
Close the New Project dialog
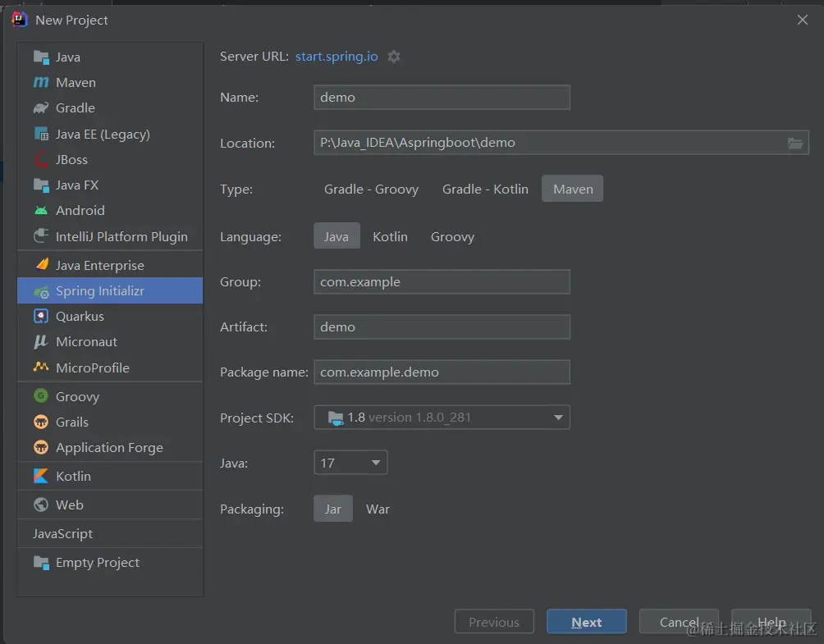[802, 20]
